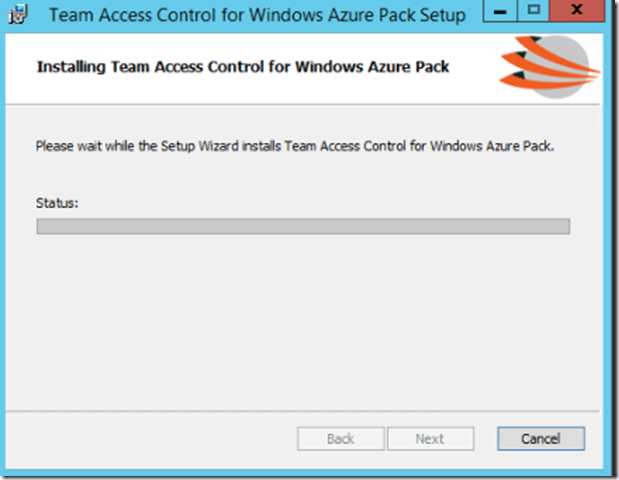Click the empty area below the progress bar

pyautogui.click(x=303, y=320)
